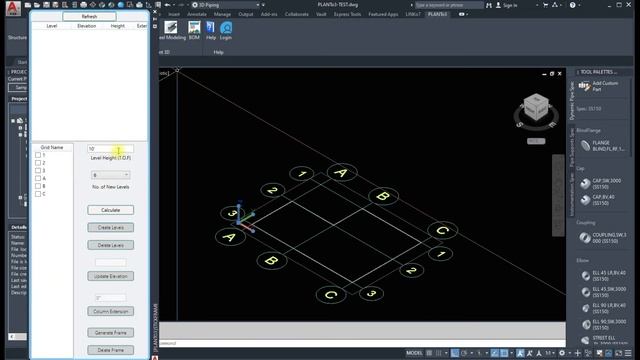Open the No. of New Levels dropdown

point(110,175)
